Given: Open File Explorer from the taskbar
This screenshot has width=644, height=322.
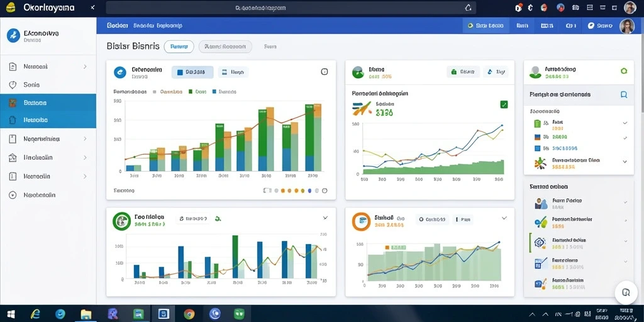Looking at the screenshot, I should [x=86, y=314].
